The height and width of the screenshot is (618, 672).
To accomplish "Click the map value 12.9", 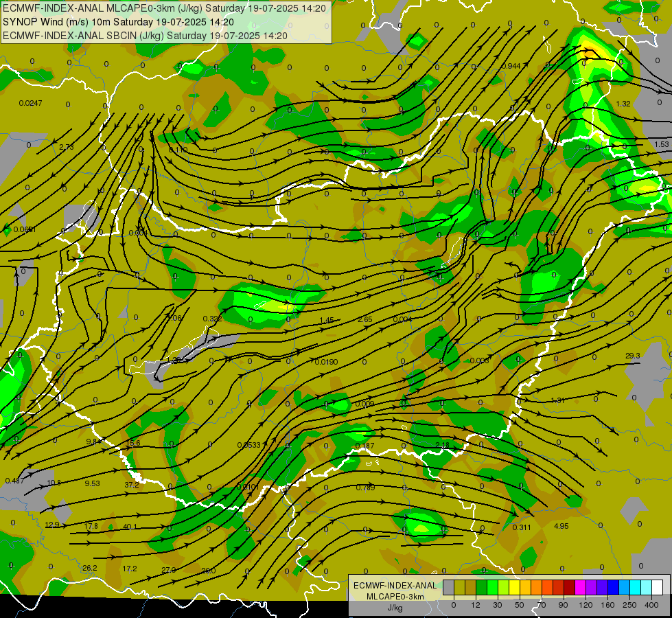I will [x=52, y=525].
